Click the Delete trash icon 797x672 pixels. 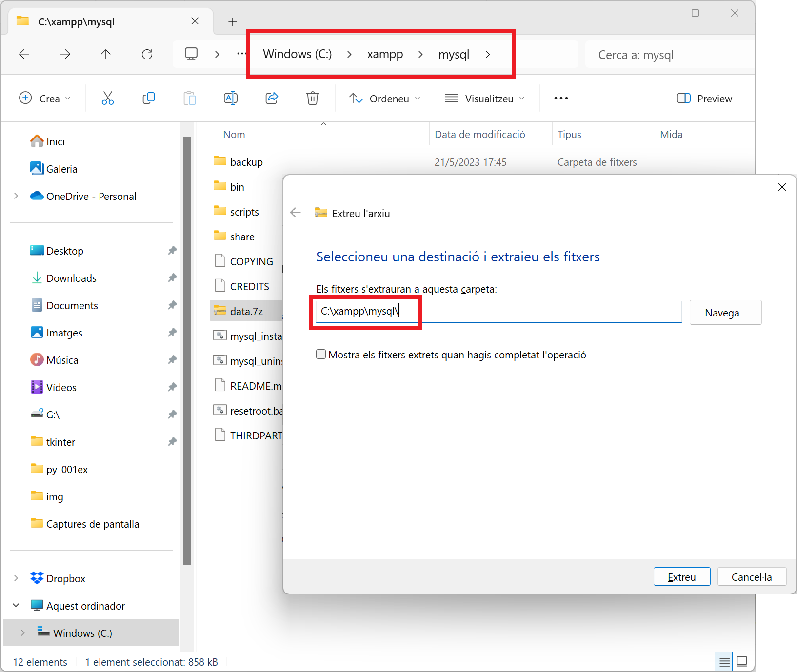click(x=313, y=99)
